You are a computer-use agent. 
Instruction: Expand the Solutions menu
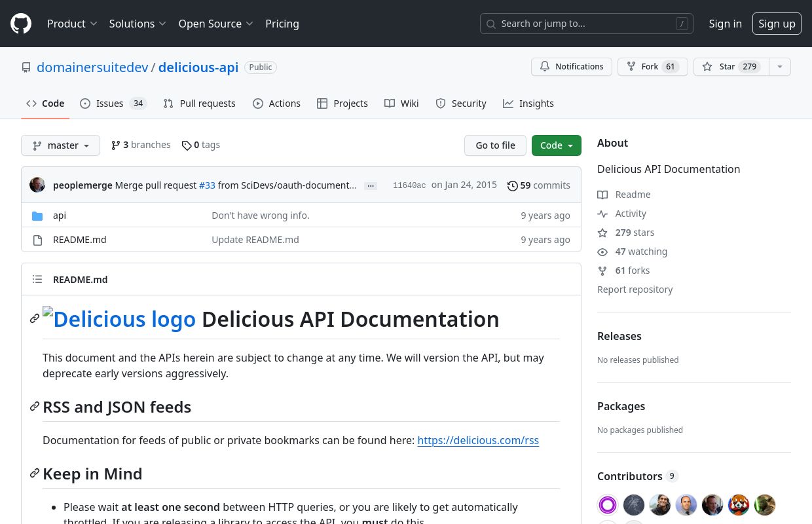click(138, 24)
